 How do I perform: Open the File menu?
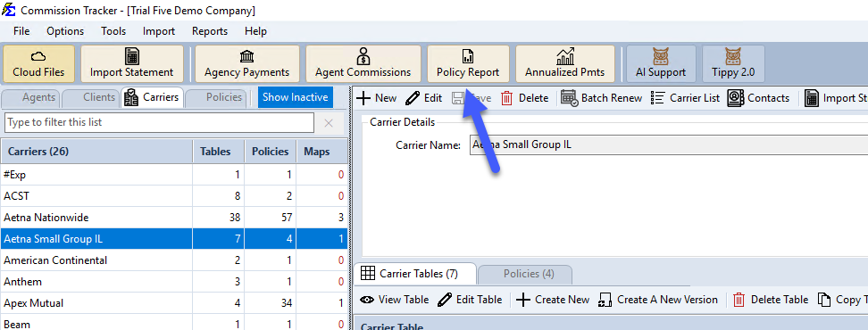pos(21,31)
